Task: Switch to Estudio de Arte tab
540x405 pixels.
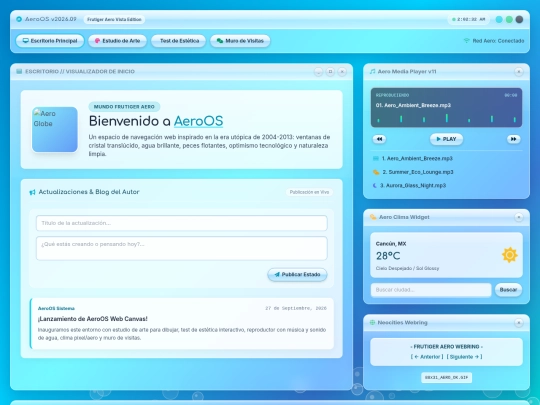Action: pos(117,41)
